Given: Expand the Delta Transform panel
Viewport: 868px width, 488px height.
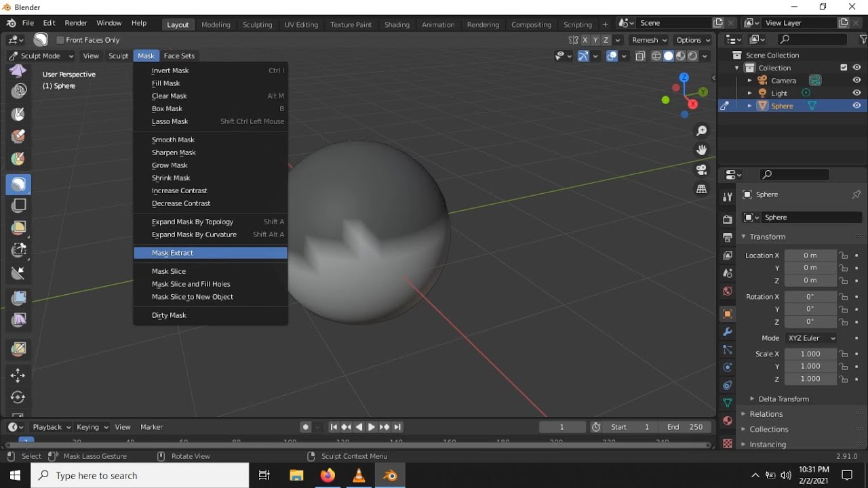Looking at the screenshot, I should point(783,399).
